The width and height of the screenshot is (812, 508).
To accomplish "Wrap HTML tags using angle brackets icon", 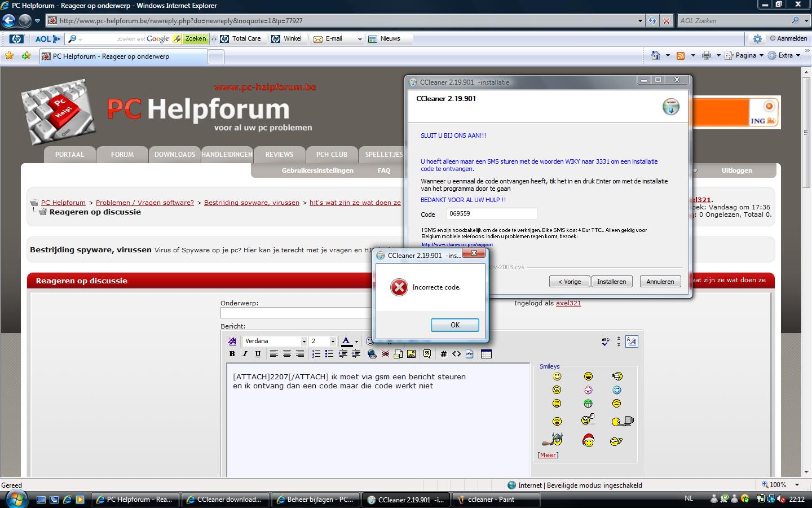I will pos(457,354).
